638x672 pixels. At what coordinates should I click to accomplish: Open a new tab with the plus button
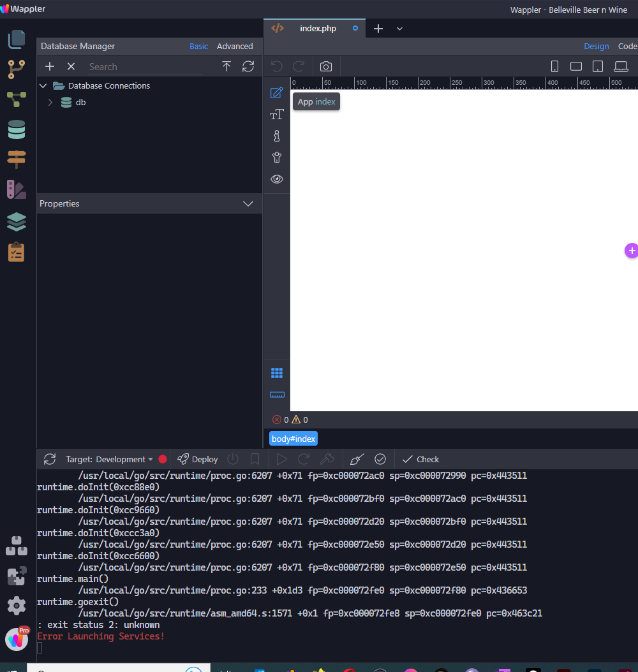tap(378, 29)
